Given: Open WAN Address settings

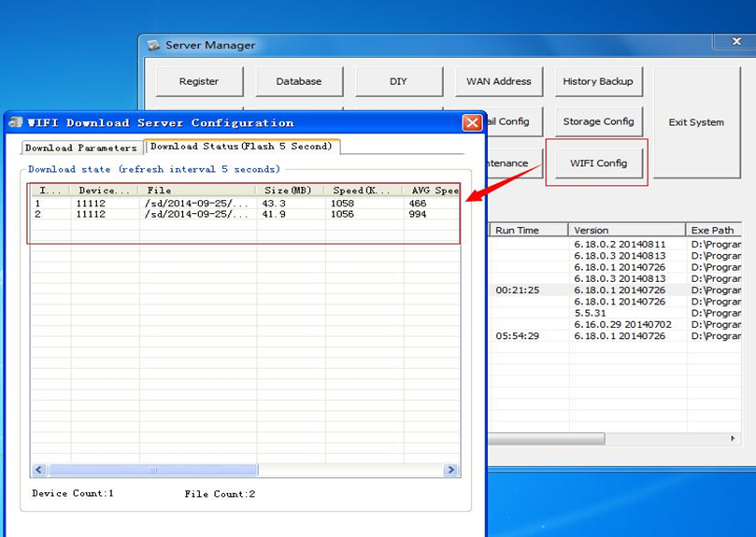Looking at the screenshot, I should pos(498,81).
